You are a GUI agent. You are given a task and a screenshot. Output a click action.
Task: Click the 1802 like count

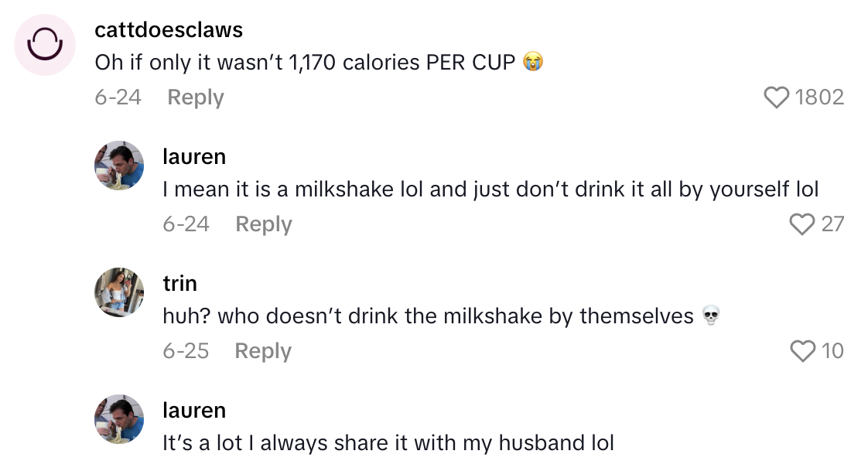tap(822, 97)
